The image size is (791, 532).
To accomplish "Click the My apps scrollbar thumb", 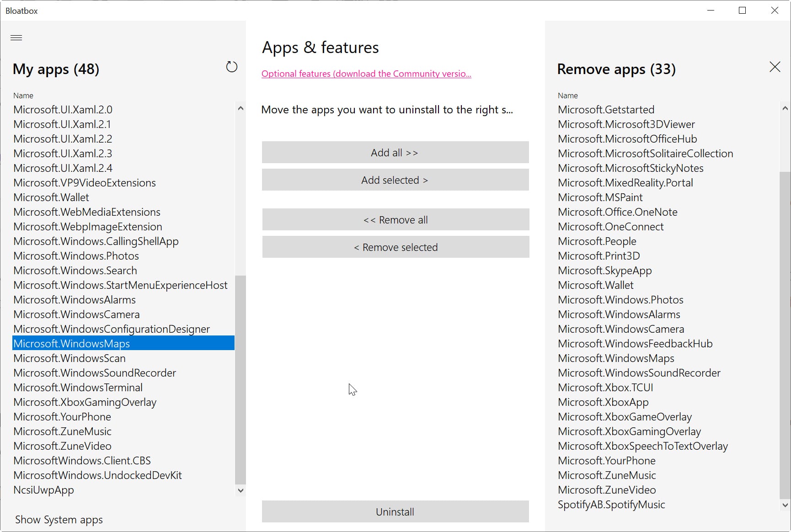I will click(x=241, y=380).
